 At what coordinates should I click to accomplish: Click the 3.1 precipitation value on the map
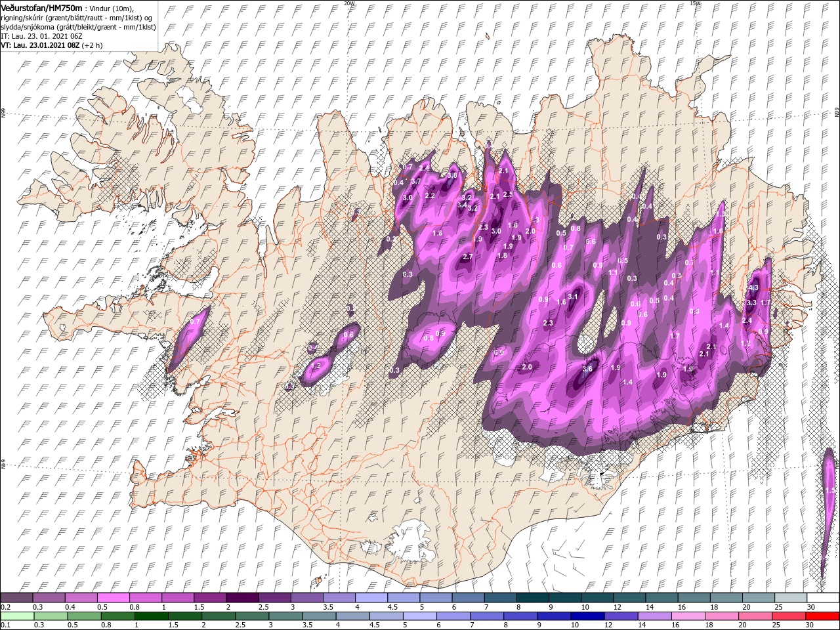[x=573, y=297]
